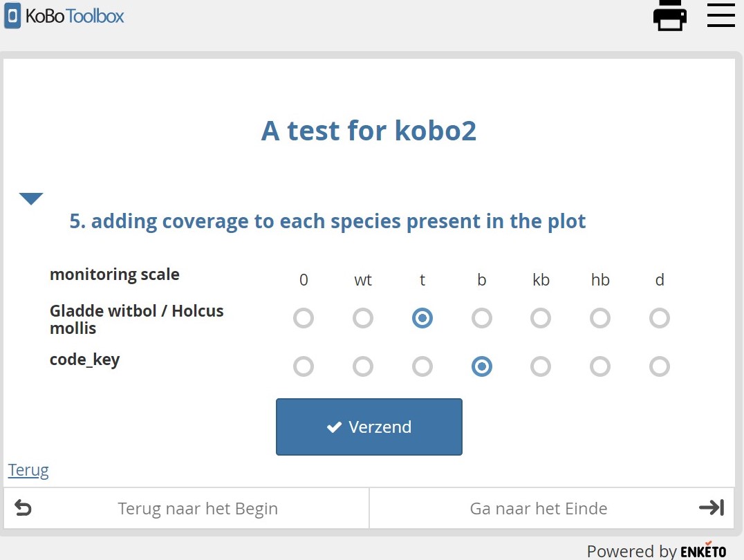Open the hamburger menu icon
Screen dimensions: 744x560
point(721,15)
